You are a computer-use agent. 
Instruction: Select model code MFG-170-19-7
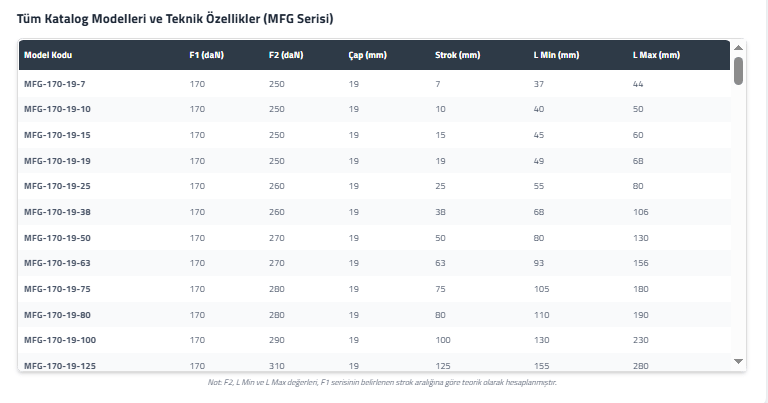(55, 82)
